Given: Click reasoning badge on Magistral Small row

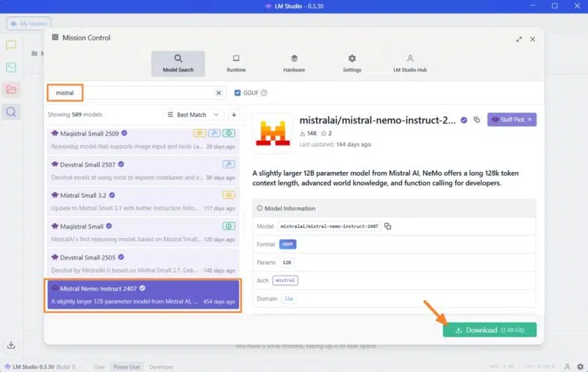Looking at the screenshot, I should point(229,226).
